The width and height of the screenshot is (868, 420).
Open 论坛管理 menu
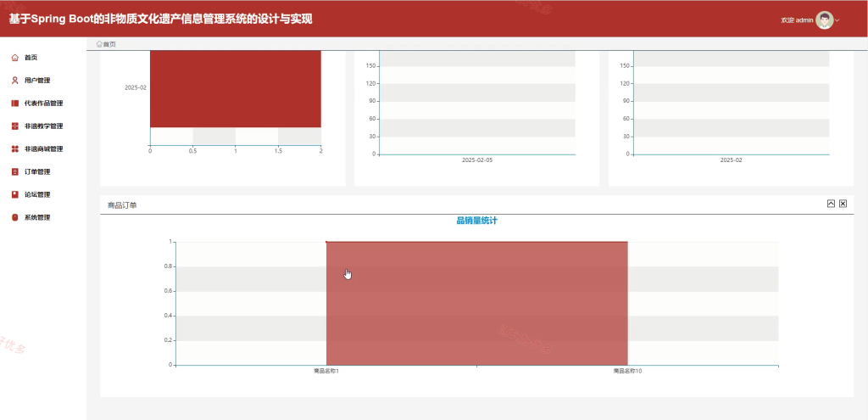[x=37, y=194]
